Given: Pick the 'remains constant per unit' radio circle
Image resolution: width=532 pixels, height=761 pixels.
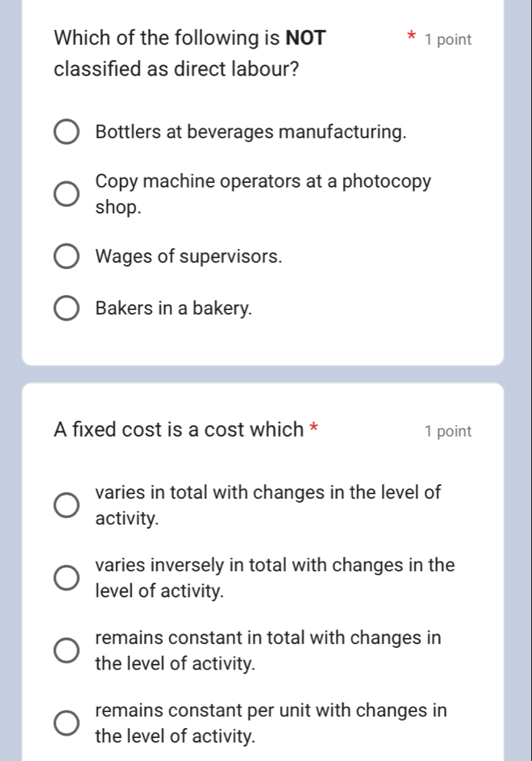Looking at the screenshot, I should click(x=67, y=723).
